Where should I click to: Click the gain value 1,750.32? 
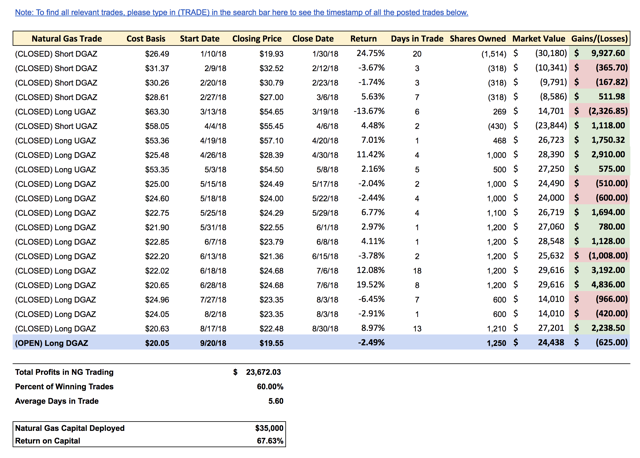click(608, 140)
